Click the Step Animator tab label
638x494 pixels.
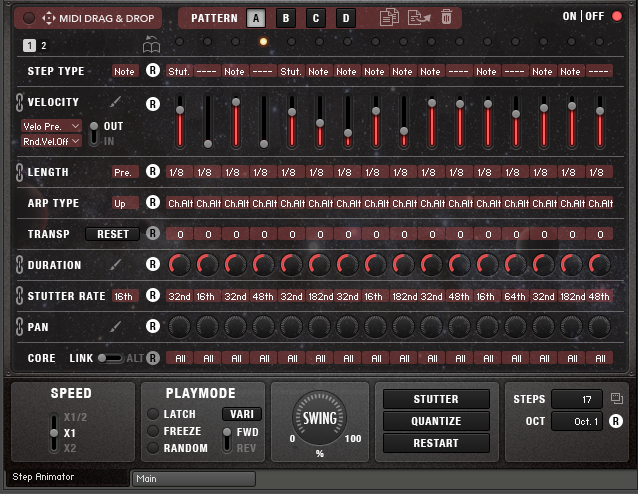(x=43, y=477)
